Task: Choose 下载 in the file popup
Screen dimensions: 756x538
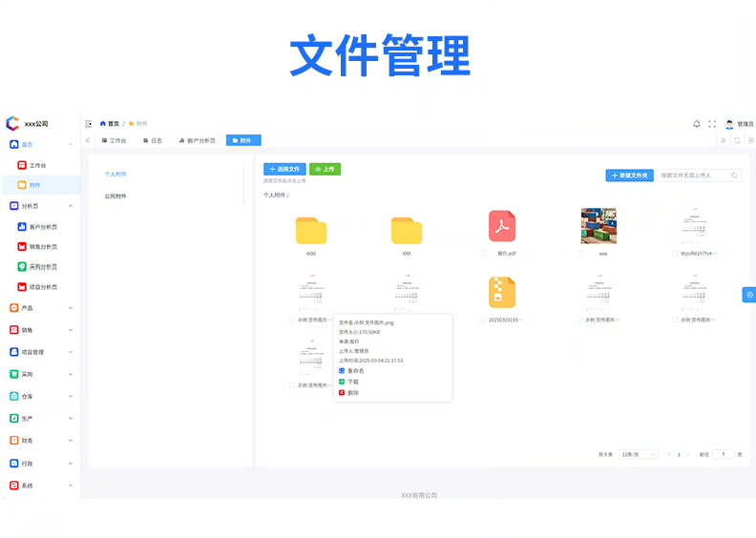Action: pos(348,382)
